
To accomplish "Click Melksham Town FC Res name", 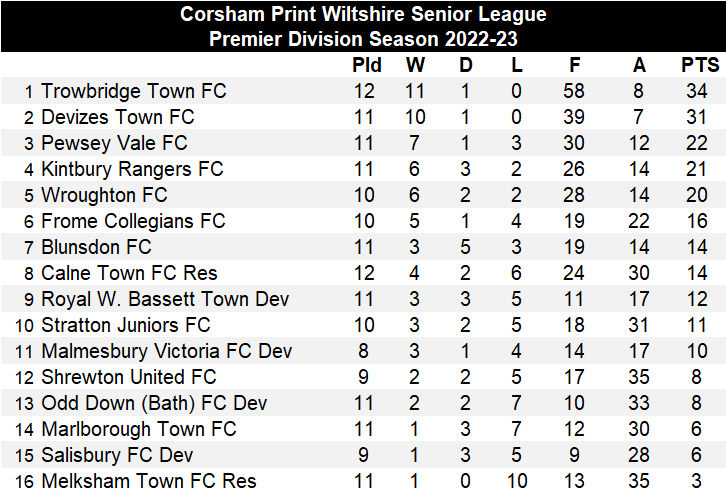I will point(149,481).
